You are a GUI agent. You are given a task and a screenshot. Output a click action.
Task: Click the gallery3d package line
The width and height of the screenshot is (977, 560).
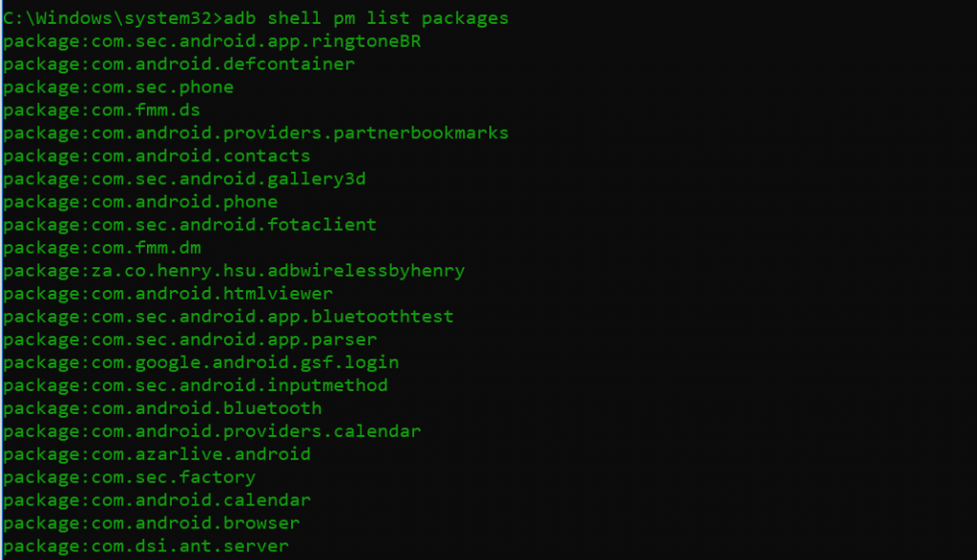pyautogui.click(x=184, y=178)
